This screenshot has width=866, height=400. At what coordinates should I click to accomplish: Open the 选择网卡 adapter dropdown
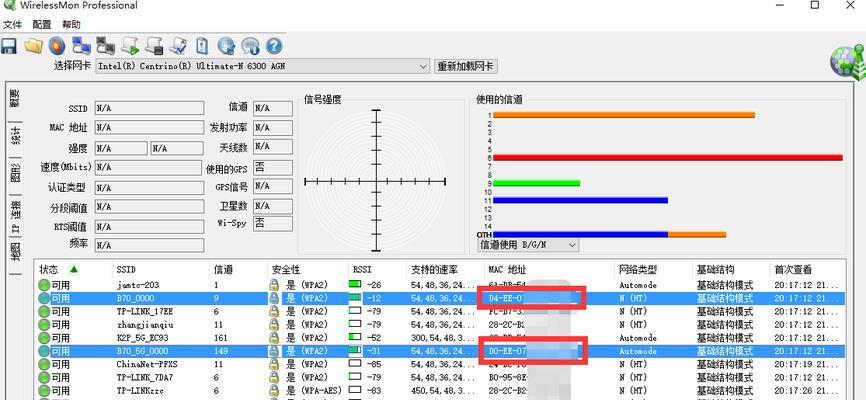coord(423,66)
